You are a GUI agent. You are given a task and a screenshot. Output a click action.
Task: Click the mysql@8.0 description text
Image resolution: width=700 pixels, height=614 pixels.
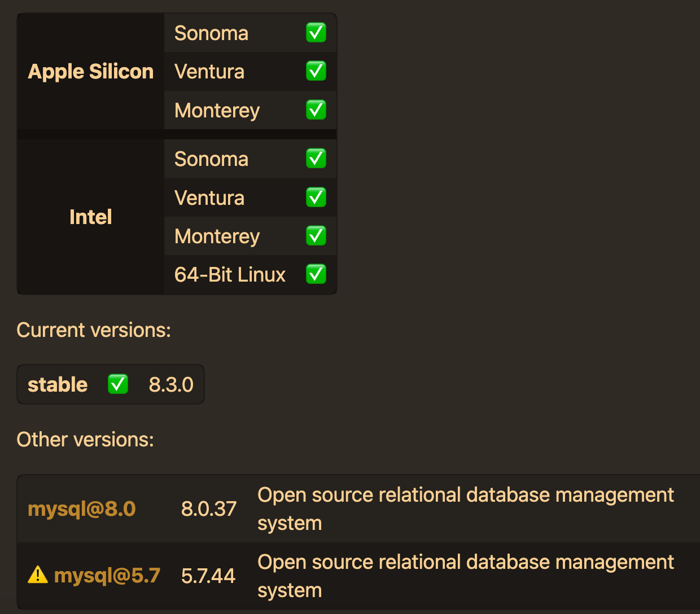click(465, 508)
